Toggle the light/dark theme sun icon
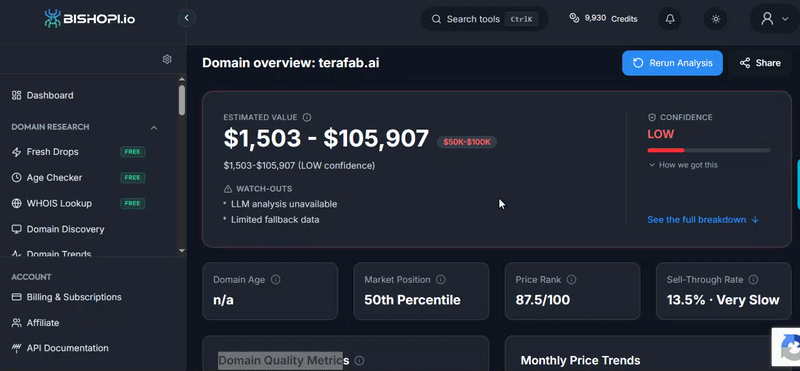The height and width of the screenshot is (371, 800). [715, 19]
